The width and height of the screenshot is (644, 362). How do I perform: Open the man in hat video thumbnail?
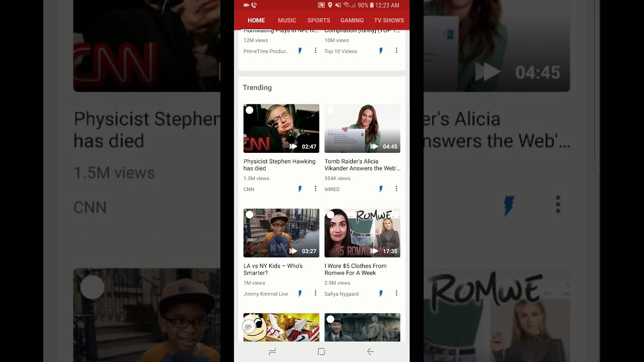point(362,327)
